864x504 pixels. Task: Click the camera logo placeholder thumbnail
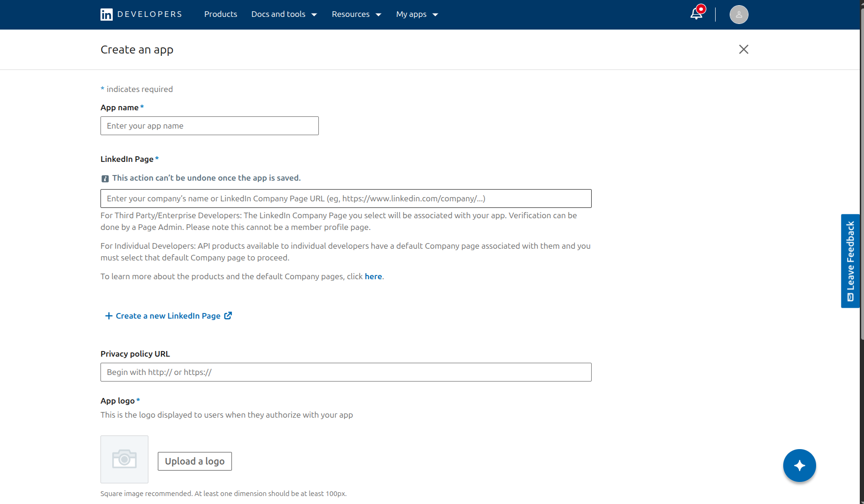(124, 459)
